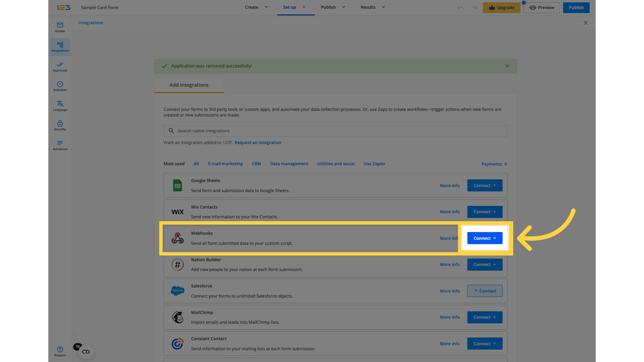Open More info for Constant Contact

[x=450, y=344]
